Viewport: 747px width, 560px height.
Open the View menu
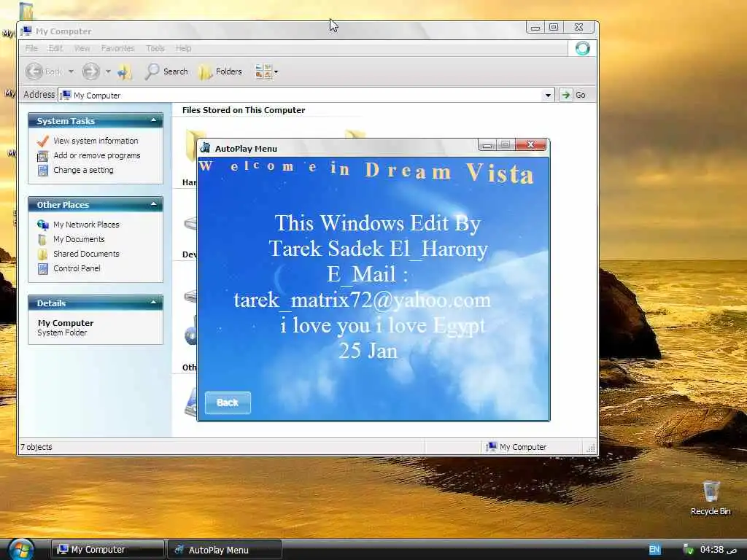pyautogui.click(x=82, y=48)
